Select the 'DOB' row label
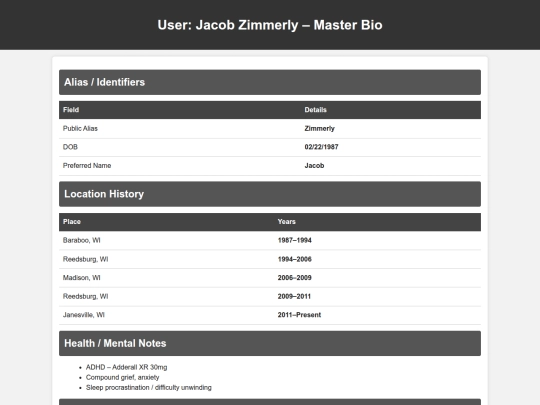 pyautogui.click(x=70, y=147)
